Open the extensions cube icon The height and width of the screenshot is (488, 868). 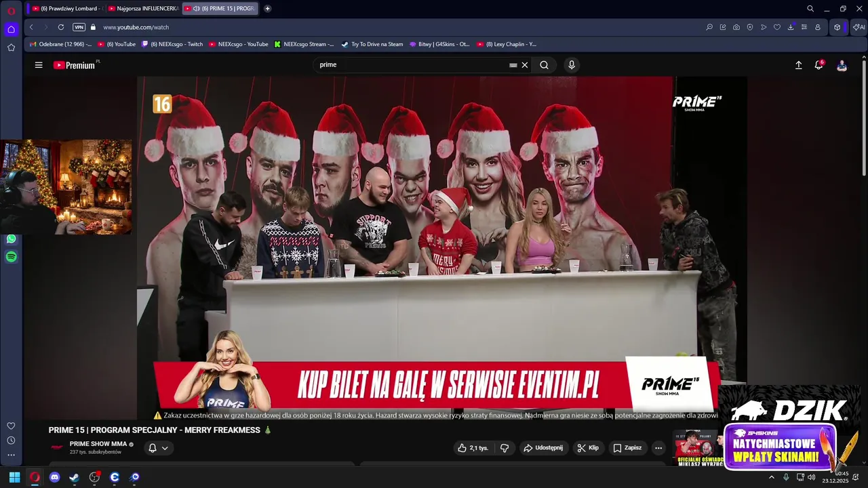[837, 27]
